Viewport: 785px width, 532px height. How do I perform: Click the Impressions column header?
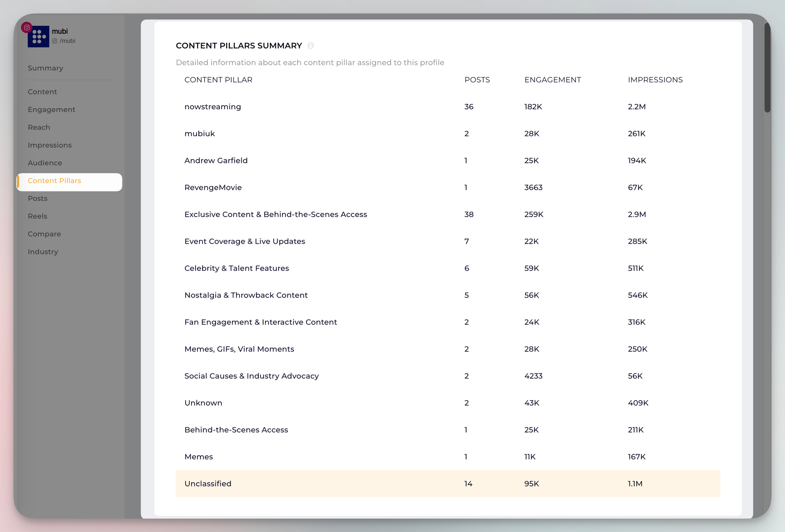tap(655, 80)
